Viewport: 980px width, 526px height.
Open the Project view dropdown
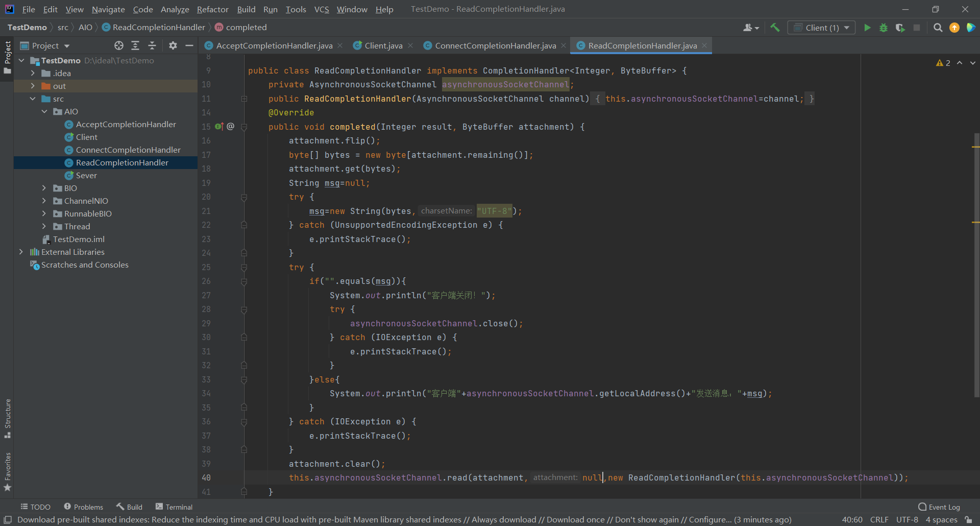45,45
